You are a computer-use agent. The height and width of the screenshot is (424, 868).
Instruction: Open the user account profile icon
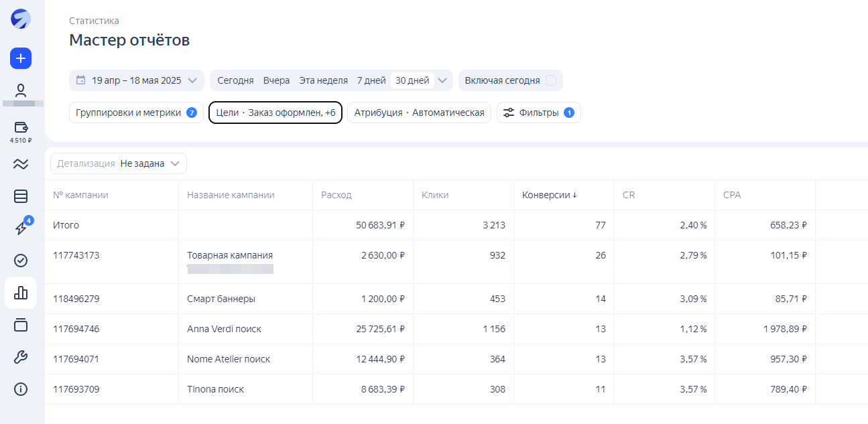click(x=21, y=90)
